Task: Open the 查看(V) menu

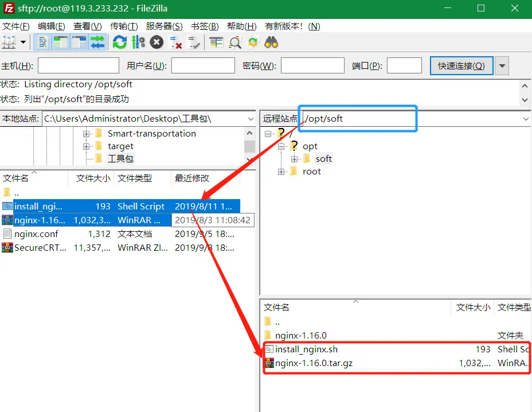Action: click(88, 26)
